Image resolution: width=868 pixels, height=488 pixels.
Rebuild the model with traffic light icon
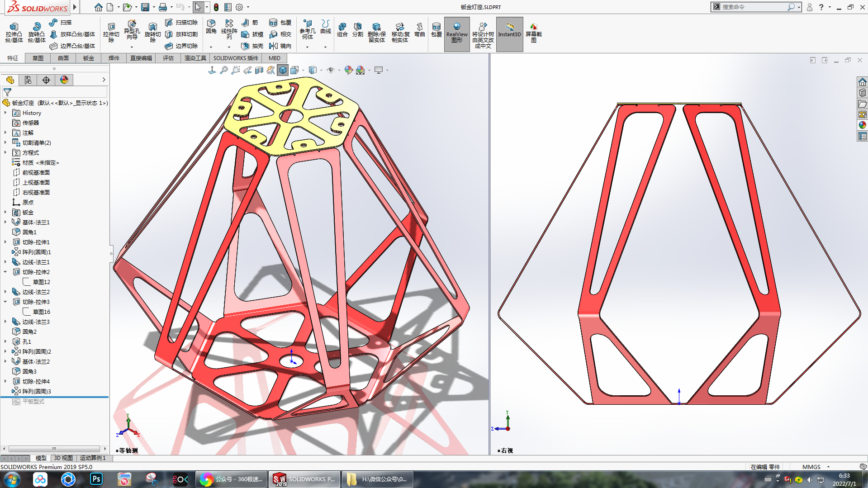tap(217, 7)
